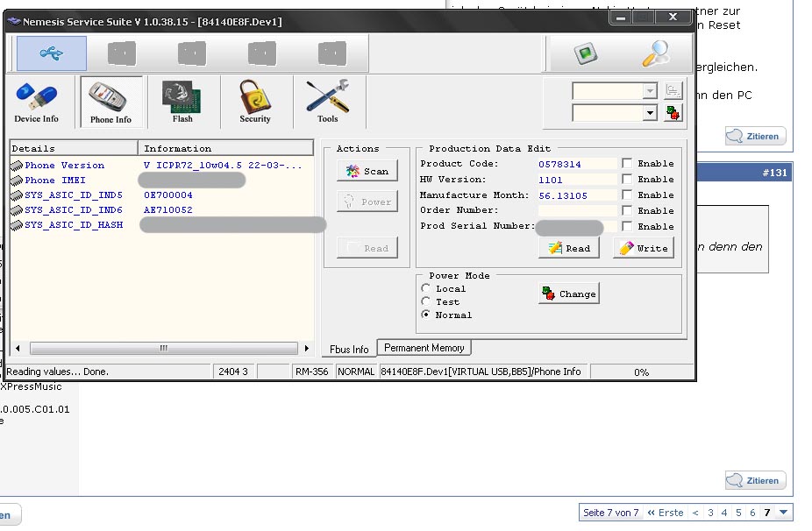812x531 pixels.
Task: Click the fifth gray connection slot icon
Action: pos(332,53)
